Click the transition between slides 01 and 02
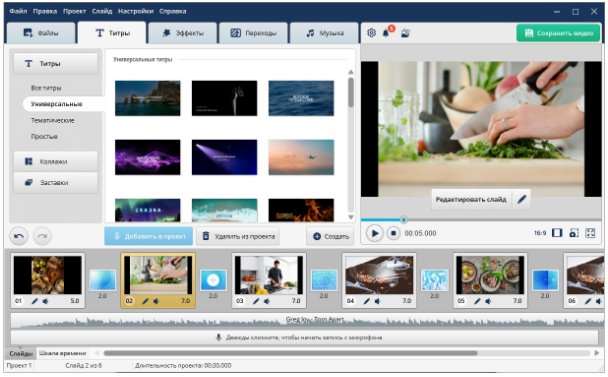This screenshot has height=377, width=608. click(x=102, y=280)
